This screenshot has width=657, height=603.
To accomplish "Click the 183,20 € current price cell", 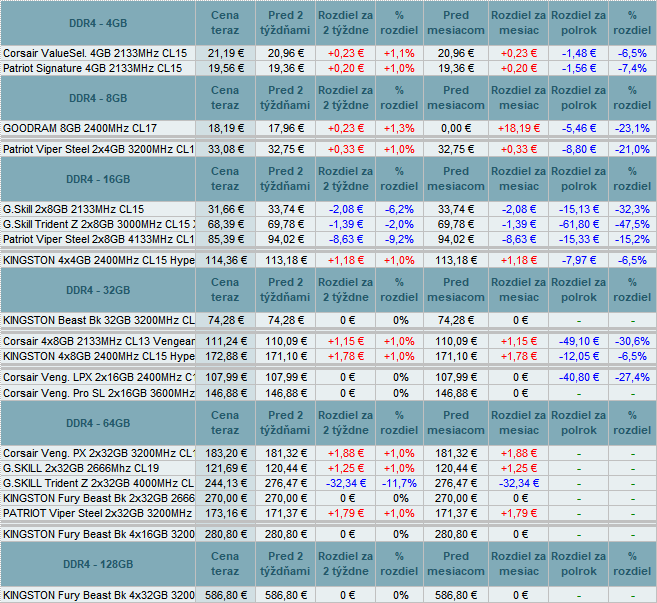I will click(x=225, y=453).
